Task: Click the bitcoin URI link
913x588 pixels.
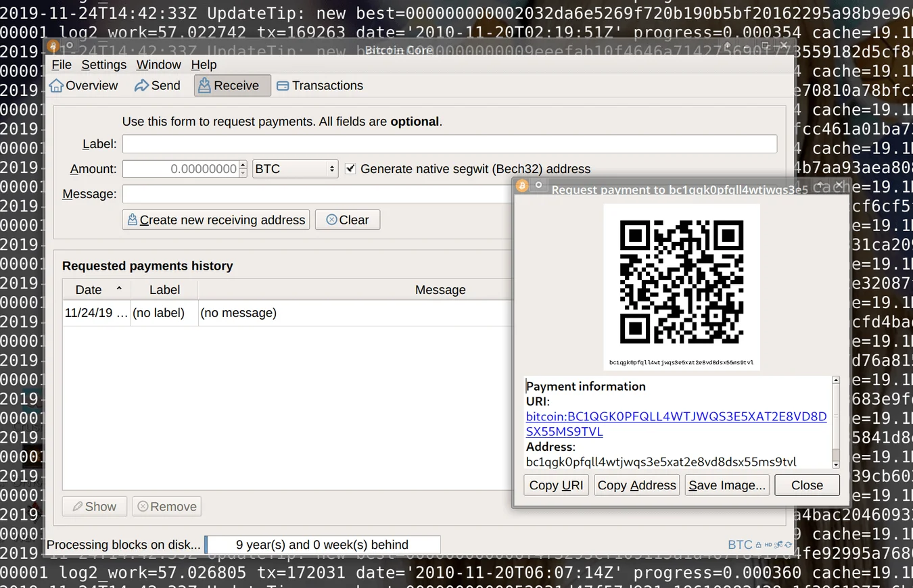Action: coord(676,417)
